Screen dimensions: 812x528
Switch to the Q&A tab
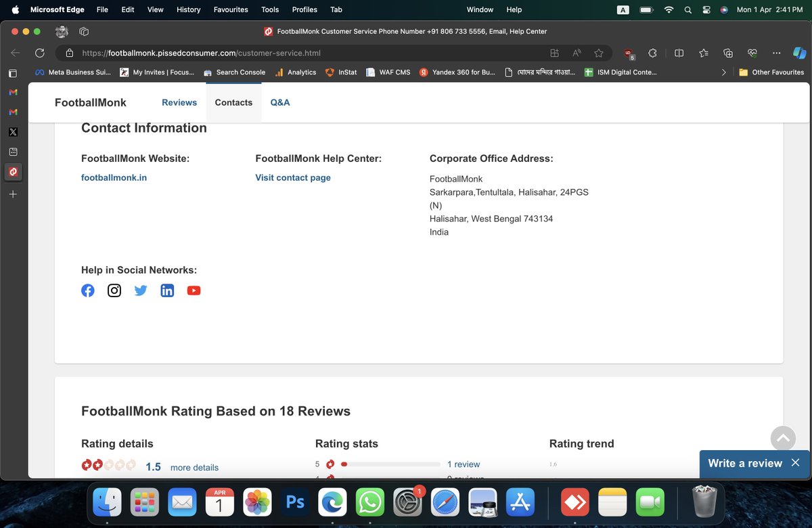[280, 102]
